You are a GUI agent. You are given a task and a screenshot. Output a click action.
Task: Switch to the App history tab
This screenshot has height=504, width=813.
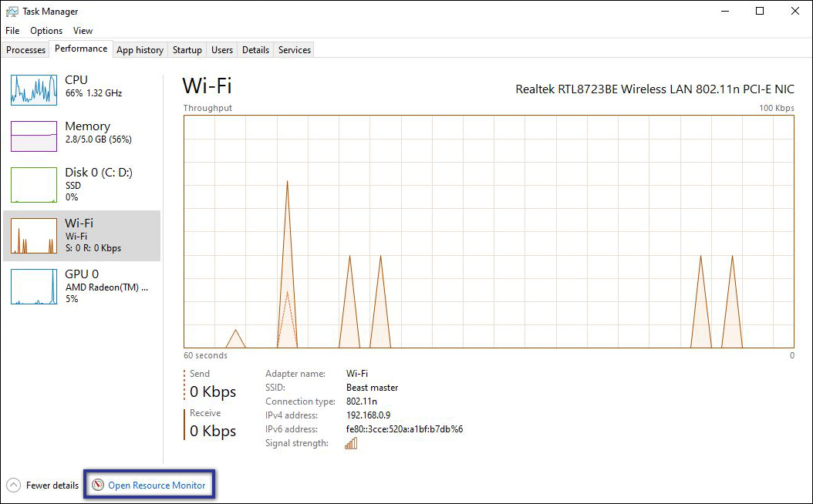(140, 49)
